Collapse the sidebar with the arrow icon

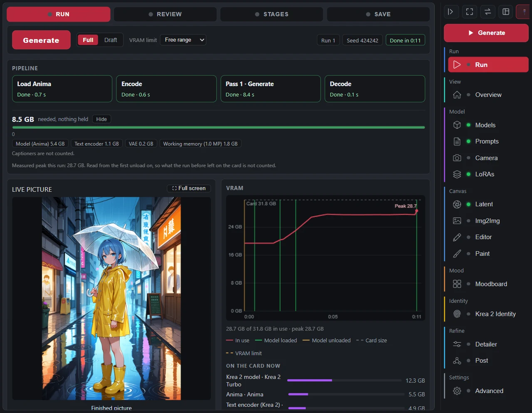pos(451,12)
